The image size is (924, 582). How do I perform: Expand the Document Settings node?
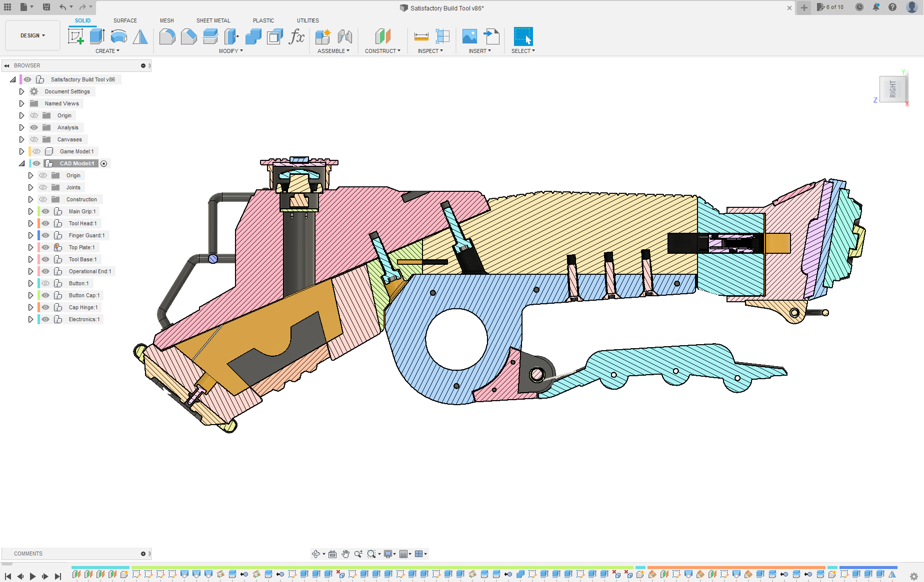[x=21, y=91]
